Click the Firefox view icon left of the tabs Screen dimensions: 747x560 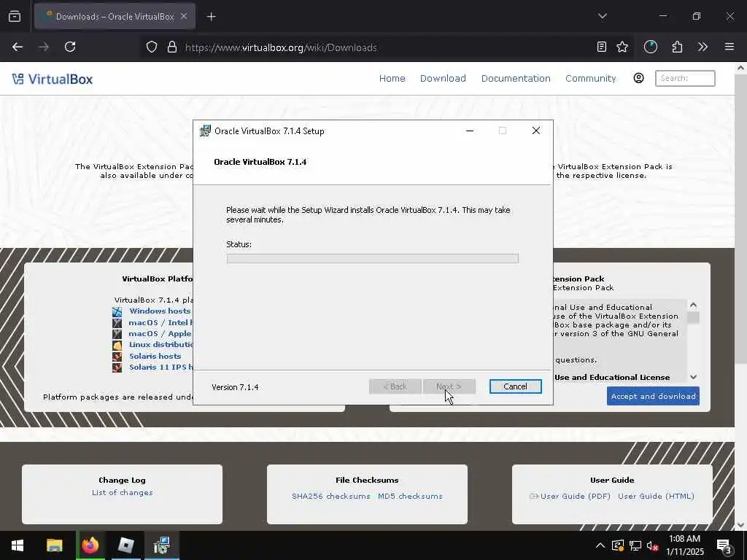(15, 17)
